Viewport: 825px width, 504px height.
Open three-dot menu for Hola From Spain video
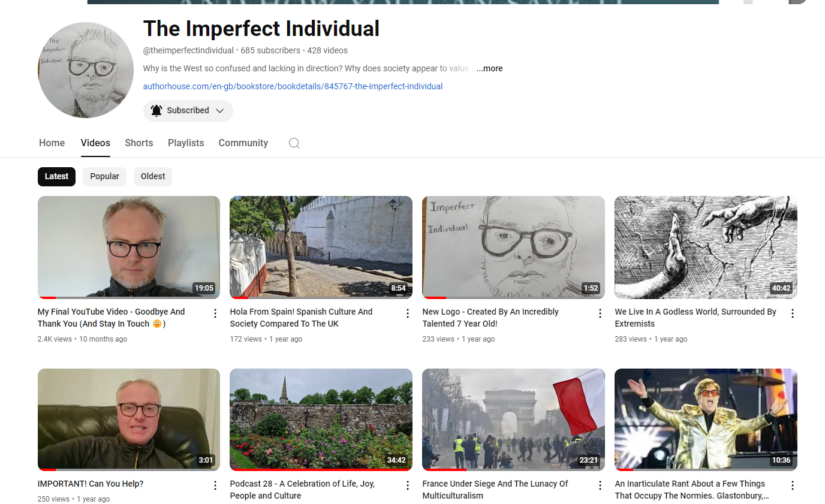point(408,313)
